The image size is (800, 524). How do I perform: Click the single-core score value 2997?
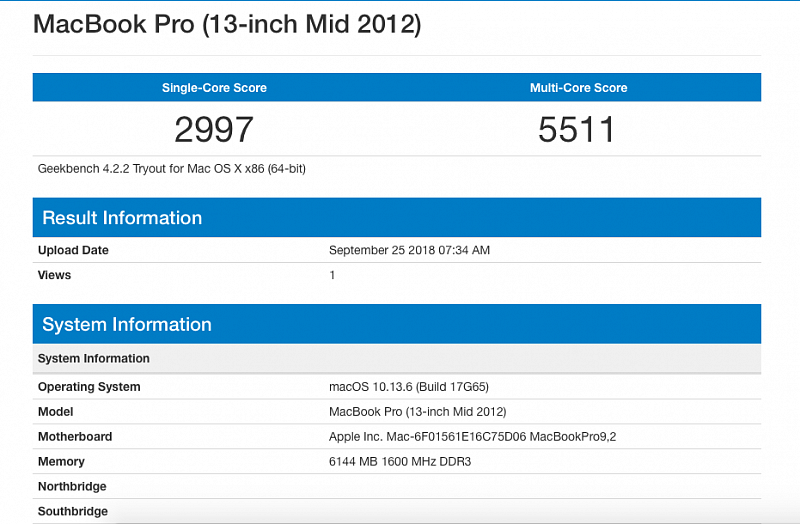pos(214,129)
